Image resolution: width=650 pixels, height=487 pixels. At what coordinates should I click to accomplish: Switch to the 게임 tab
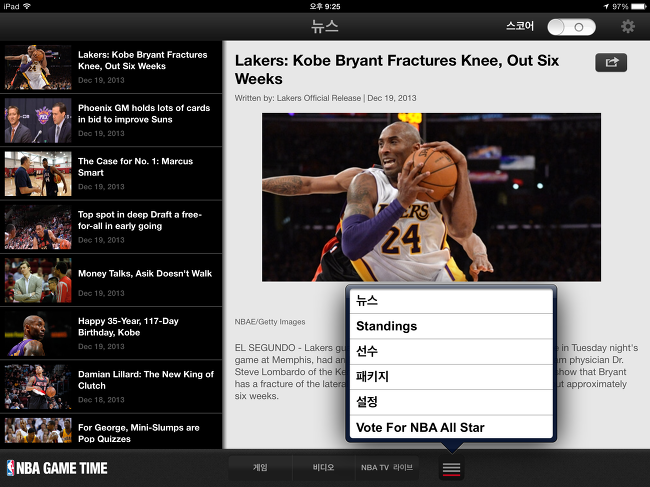tap(260, 468)
